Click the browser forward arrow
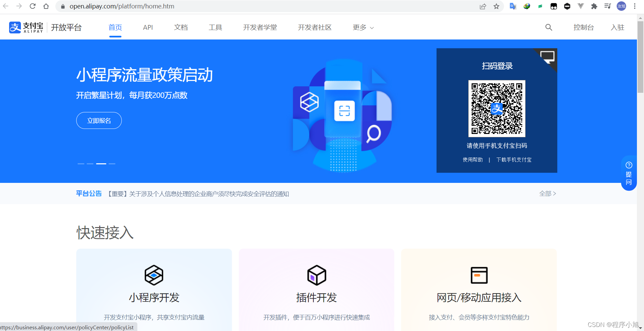Viewport: 644px width, 331px height. [19, 6]
